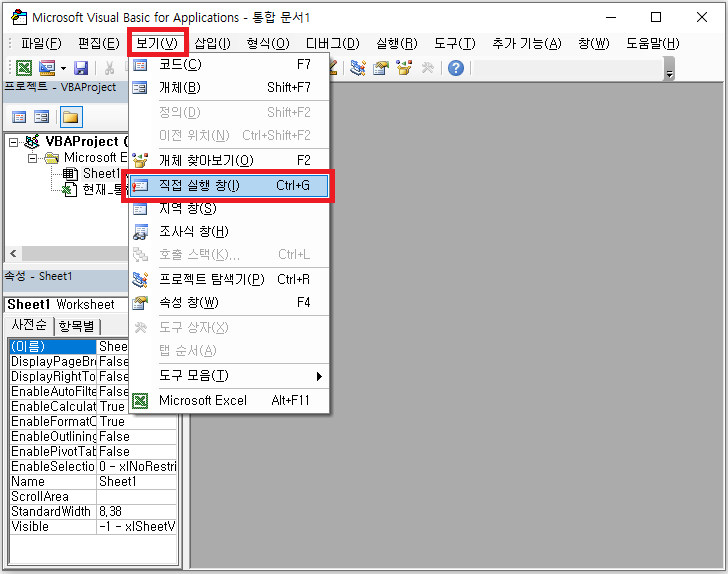Click the Toolbox toolbar icon
Viewport: 728px width, 574px height.
point(428,68)
